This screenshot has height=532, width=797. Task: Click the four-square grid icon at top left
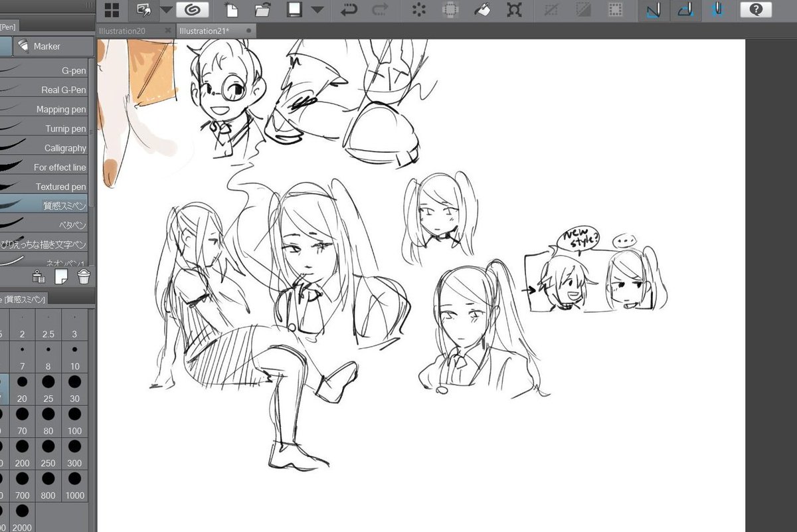(112, 10)
